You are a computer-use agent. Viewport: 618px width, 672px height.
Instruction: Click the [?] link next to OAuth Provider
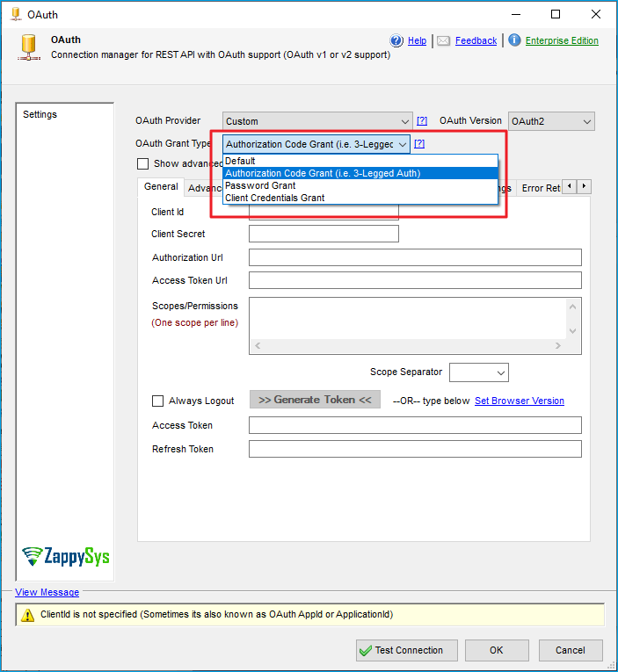coord(422,121)
